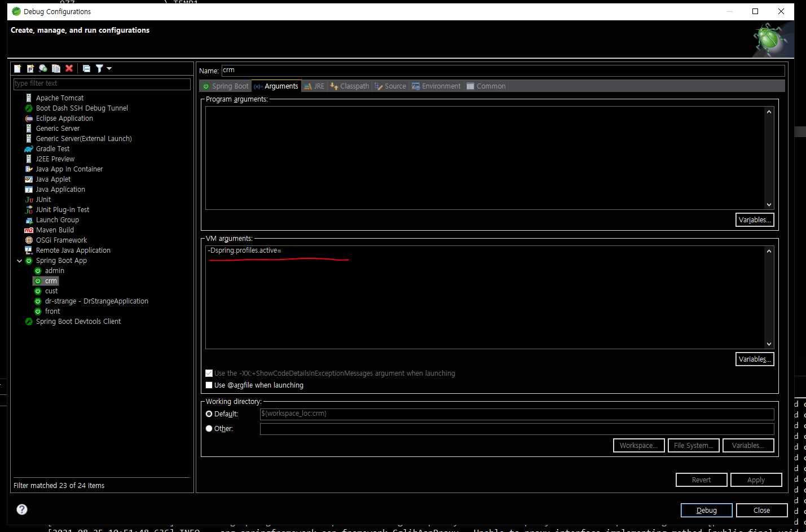Click the Close button
This screenshot has width=806, height=532.
[x=761, y=511]
